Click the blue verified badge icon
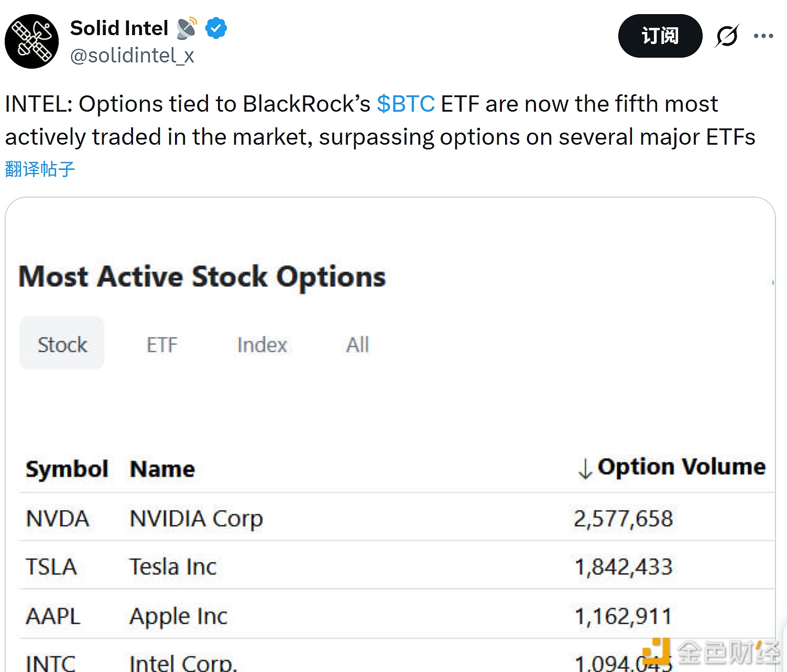Screen dimensions: 787x672 point(216,28)
